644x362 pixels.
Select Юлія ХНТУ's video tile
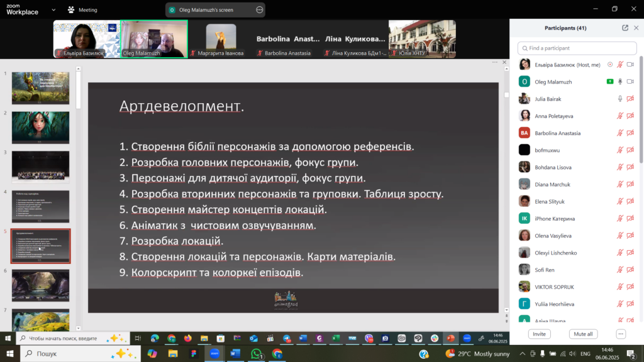(422, 39)
